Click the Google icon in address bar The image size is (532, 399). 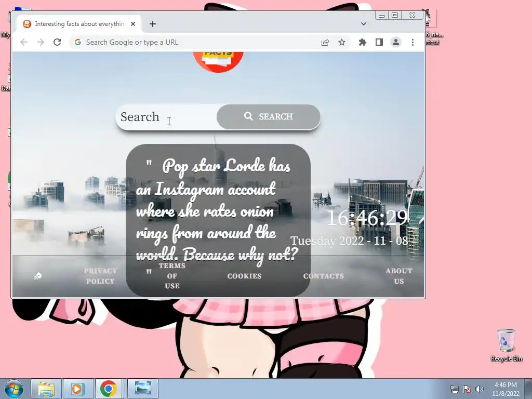point(78,42)
